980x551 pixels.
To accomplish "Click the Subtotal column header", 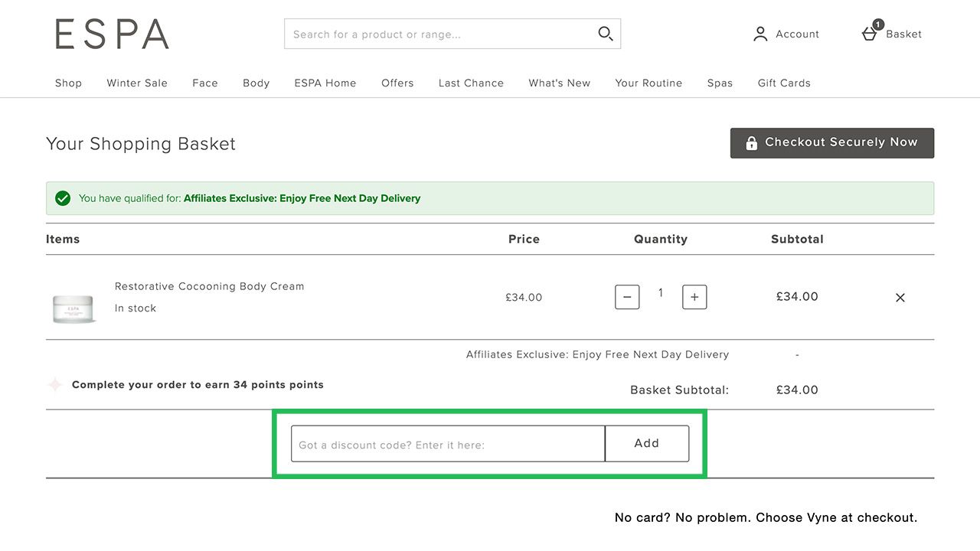I will click(797, 240).
